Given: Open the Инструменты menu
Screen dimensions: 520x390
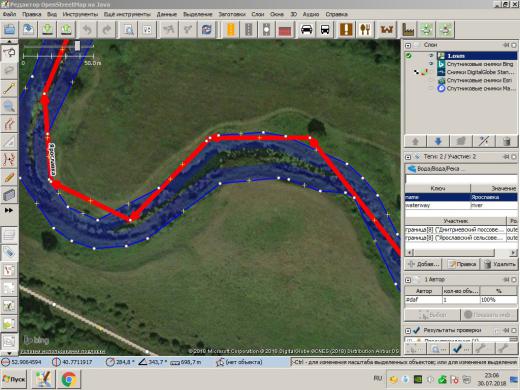Looking at the screenshot, I should click(80, 14).
